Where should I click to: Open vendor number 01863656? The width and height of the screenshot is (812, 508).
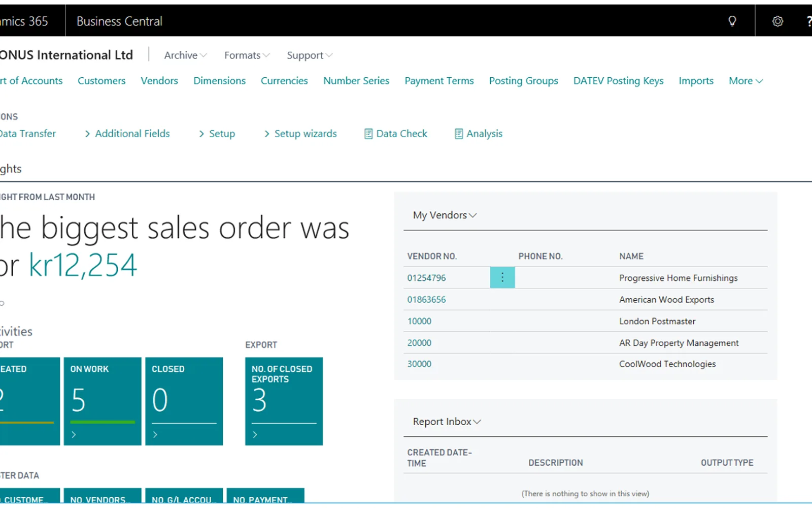point(426,300)
